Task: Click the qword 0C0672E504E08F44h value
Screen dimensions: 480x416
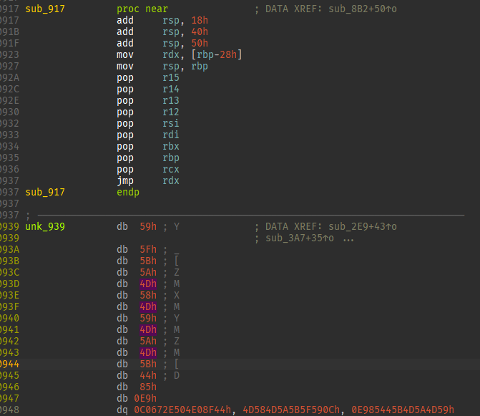Action: point(182,410)
